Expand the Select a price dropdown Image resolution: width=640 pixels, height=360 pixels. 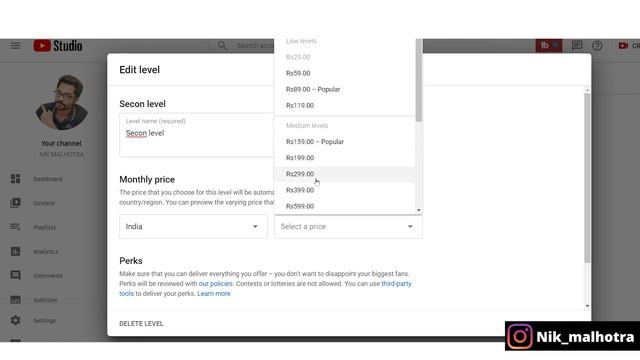click(x=348, y=227)
